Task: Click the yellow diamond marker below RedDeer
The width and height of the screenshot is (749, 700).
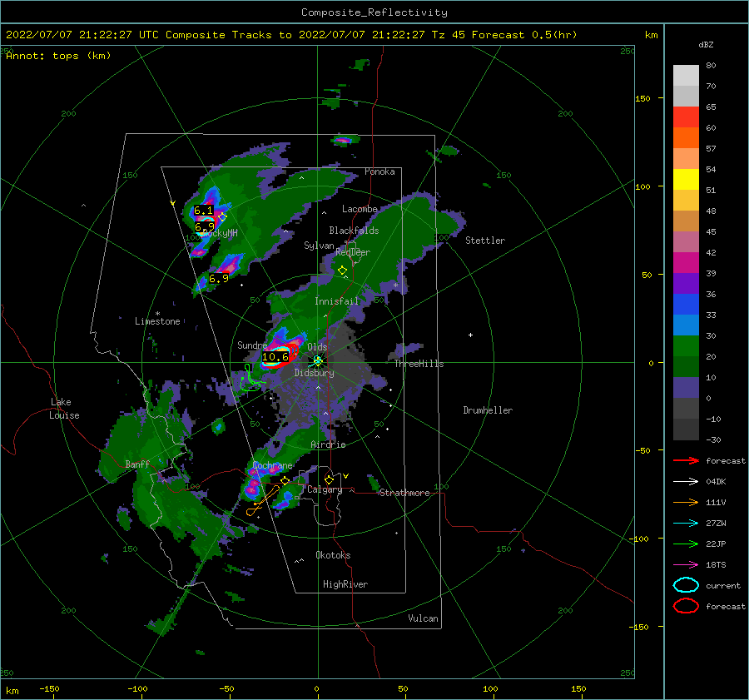Action: click(342, 271)
